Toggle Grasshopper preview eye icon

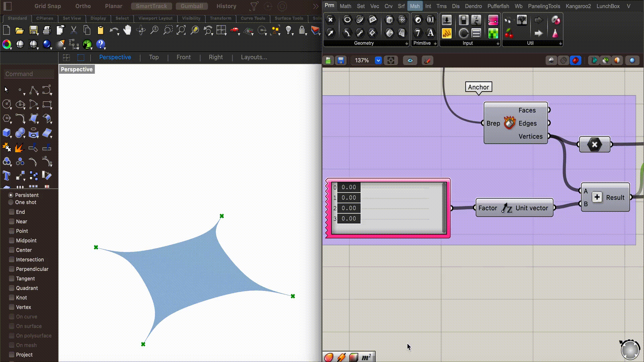click(x=410, y=60)
